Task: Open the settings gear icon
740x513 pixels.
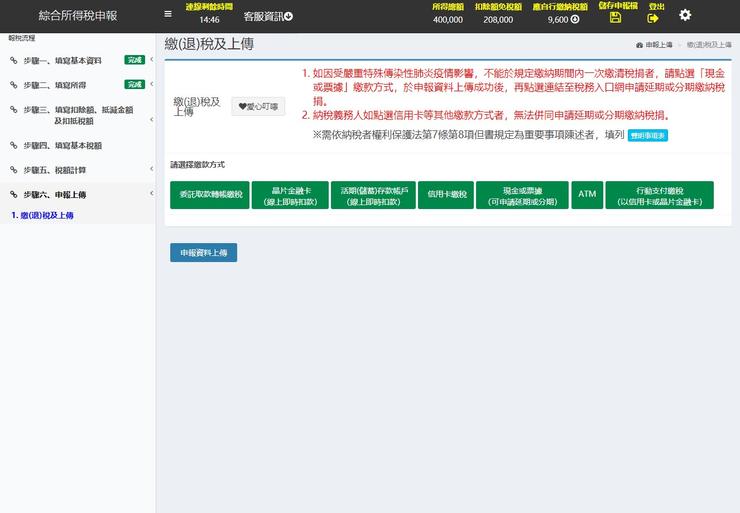Action: 685,15
